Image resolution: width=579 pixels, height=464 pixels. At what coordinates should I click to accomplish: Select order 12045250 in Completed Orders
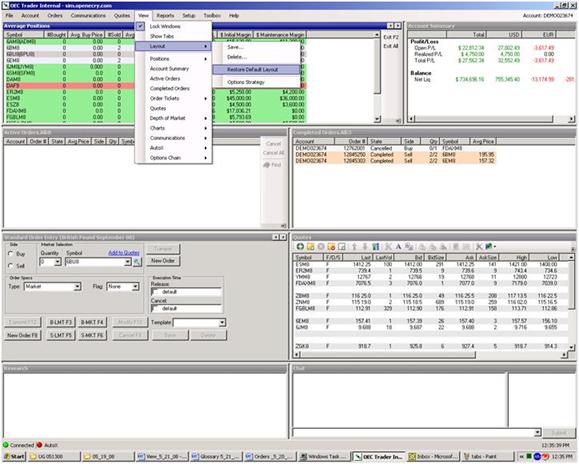(x=394, y=155)
